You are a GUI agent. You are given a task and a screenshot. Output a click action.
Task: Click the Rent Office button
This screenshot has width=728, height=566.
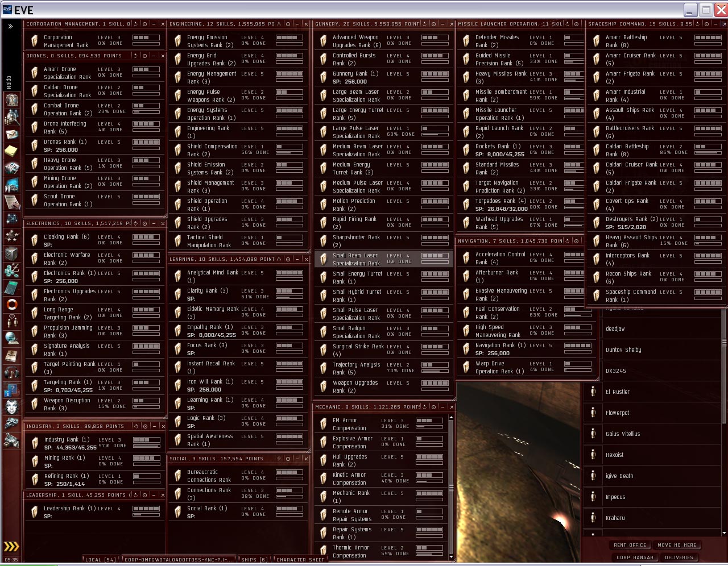630,545
